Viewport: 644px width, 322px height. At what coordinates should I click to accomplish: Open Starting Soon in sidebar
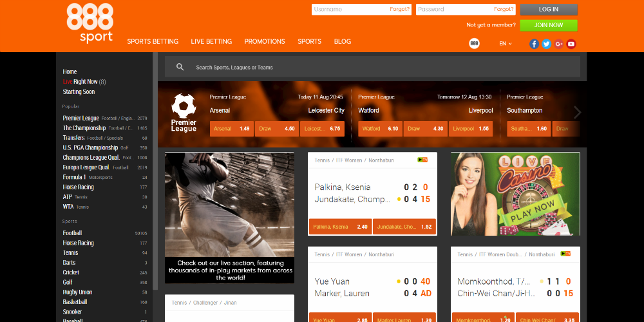(x=79, y=91)
